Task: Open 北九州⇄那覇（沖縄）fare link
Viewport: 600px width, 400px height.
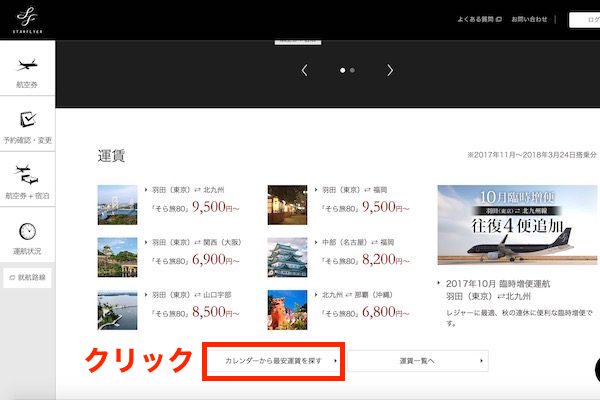Action: tap(357, 295)
